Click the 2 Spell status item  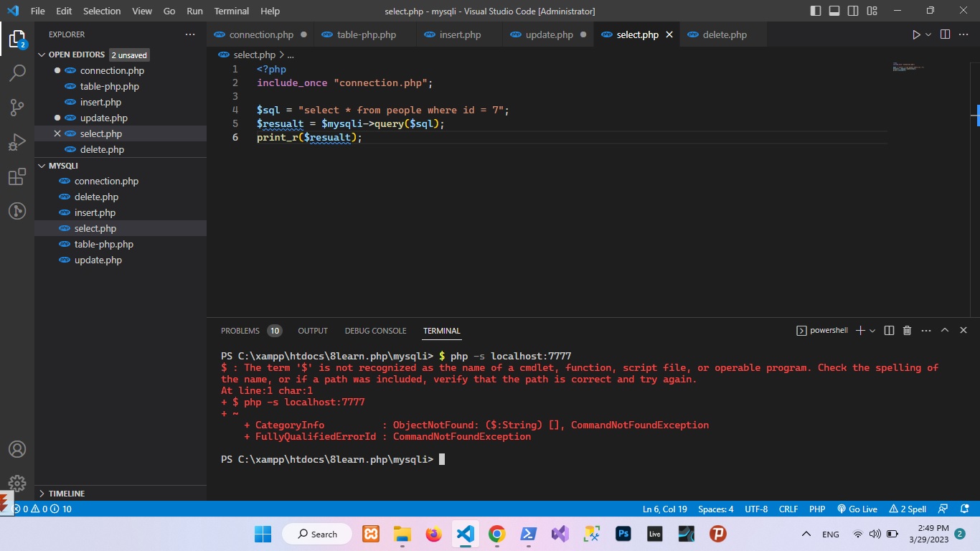click(x=908, y=509)
